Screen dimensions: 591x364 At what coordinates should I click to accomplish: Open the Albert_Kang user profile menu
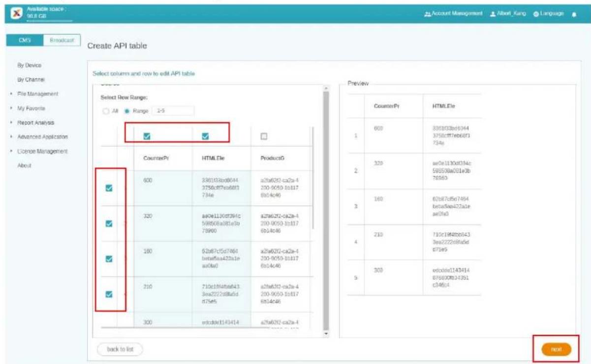coord(509,13)
